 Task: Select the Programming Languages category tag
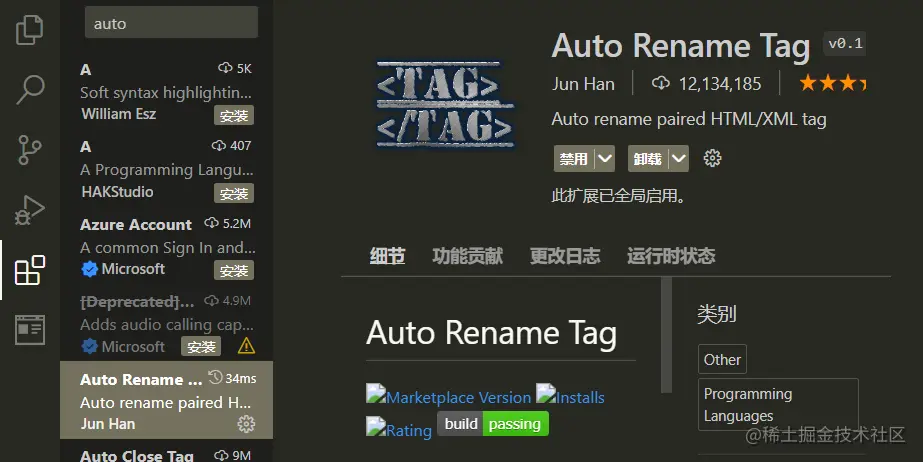point(778,405)
